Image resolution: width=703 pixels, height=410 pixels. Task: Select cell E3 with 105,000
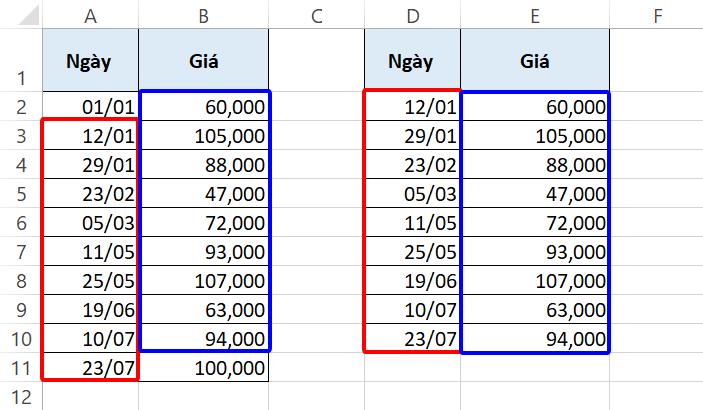tap(535, 135)
